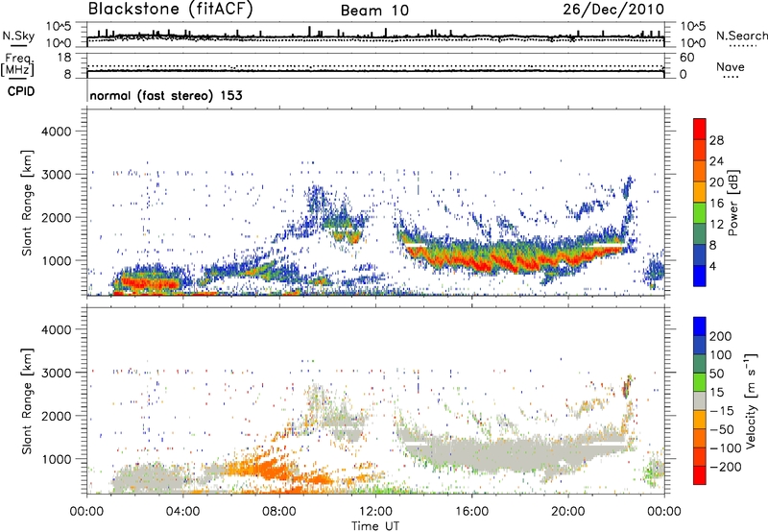The height and width of the screenshot is (532, 768).
Task: Click the 'Freq. [MHz]' axis label
Action: point(17,65)
